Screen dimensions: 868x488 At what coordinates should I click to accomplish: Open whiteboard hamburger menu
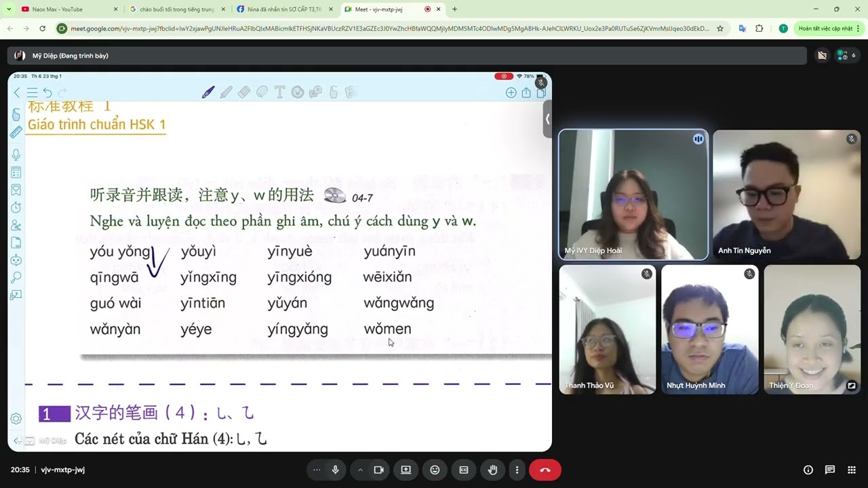click(32, 93)
